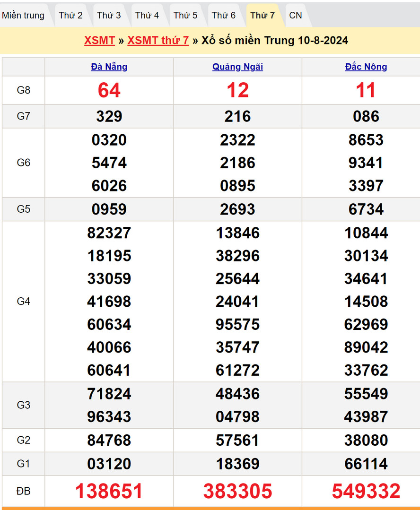The width and height of the screenshot is (420, 510).
Task: Switch to the Thứ 6 tab
Action: (224, 15)
